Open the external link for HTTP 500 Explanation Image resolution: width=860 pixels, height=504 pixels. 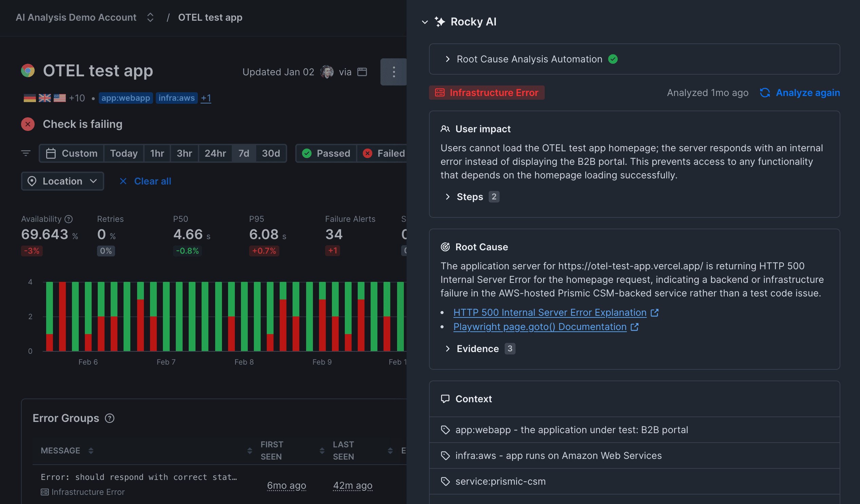click(655, 312)
